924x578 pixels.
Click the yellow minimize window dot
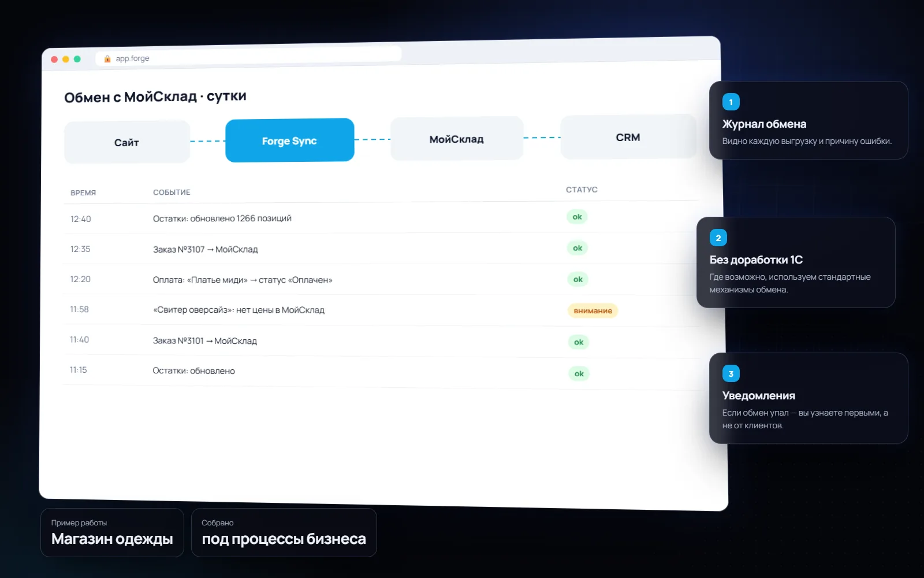tap(66, 59)
